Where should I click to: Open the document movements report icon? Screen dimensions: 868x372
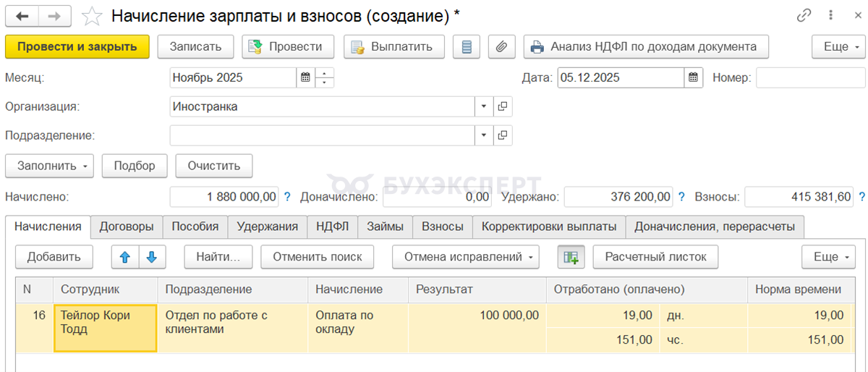click(467, 47)
